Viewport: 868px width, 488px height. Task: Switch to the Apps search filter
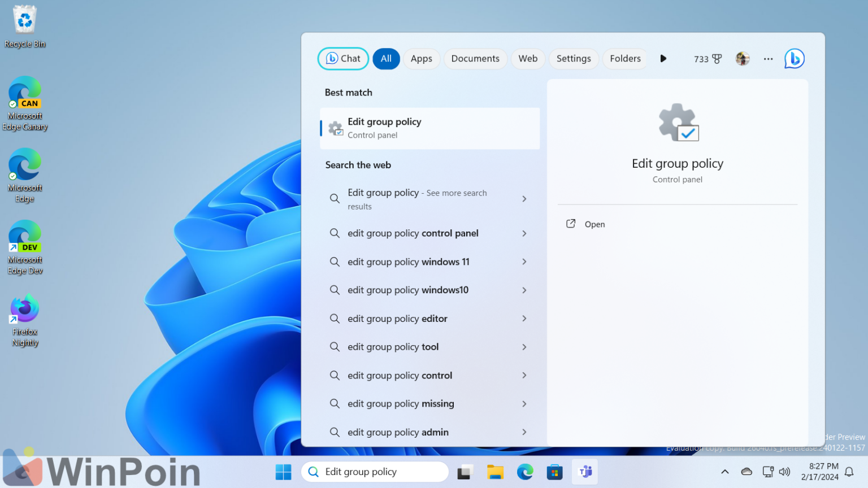pyautogui.click(x=422, y=58)
